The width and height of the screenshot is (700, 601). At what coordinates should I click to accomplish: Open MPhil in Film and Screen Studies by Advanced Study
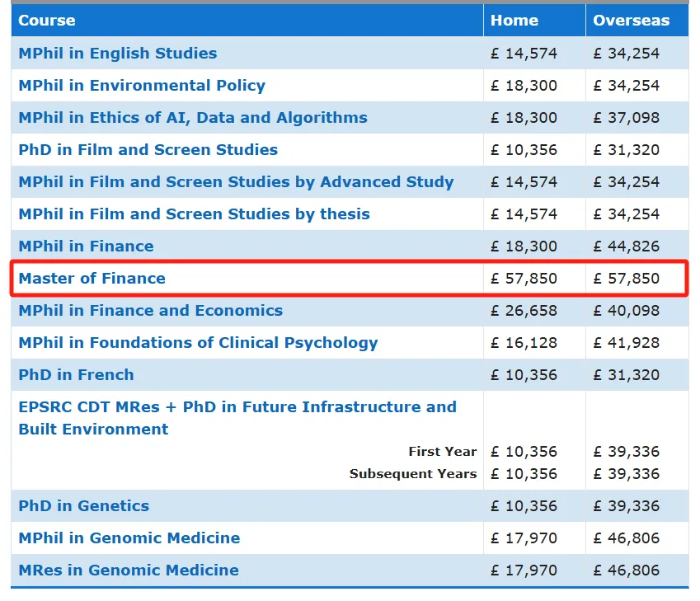tap(236, 182)
